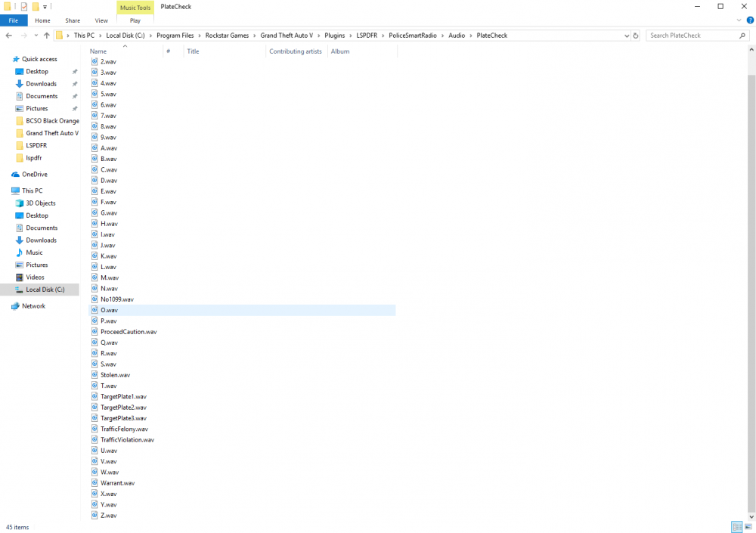This screenshot has height=533, width=756.
Task: Sort by Contributing artists column
Action: click(x=296, y=51)
